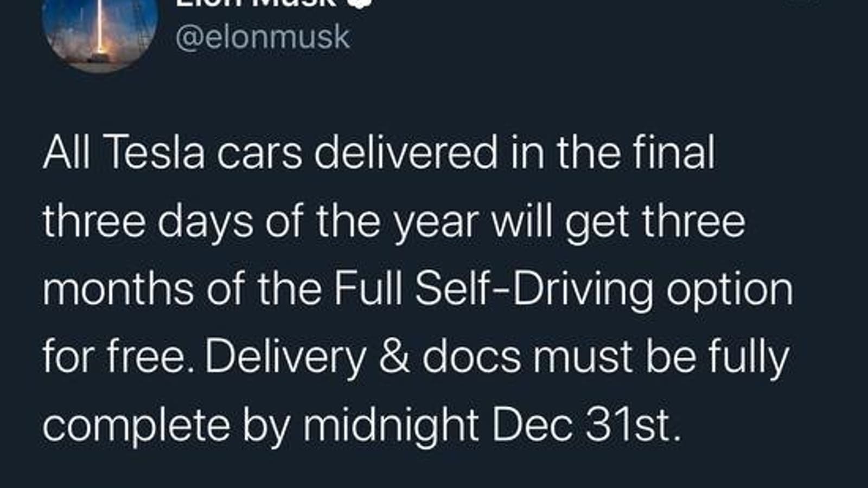Click the word "delivered" in the tweet
Screen dimensions: 868x488
point(406,153)
